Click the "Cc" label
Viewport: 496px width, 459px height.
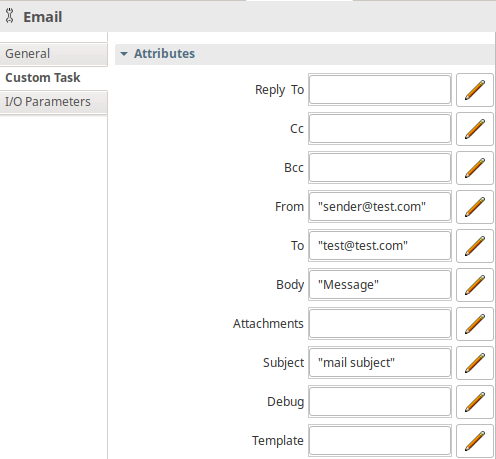pyautogui.click(x=297, y=129)
